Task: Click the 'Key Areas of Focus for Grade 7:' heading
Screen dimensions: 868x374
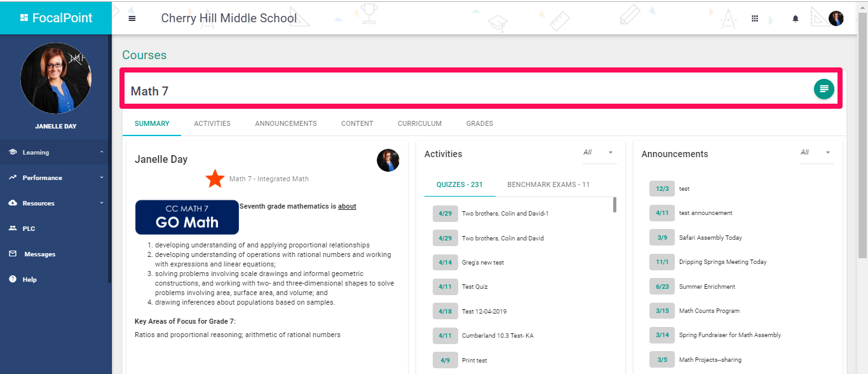Action: click(185, 321)
